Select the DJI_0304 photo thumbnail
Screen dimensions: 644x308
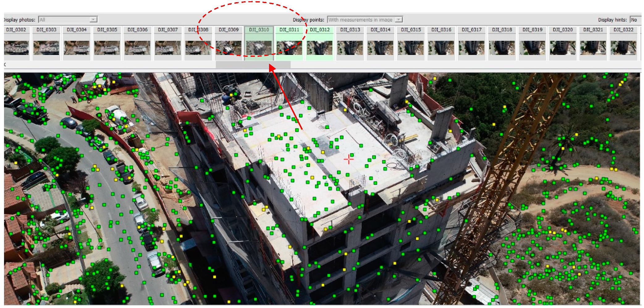tap(77, 48)
